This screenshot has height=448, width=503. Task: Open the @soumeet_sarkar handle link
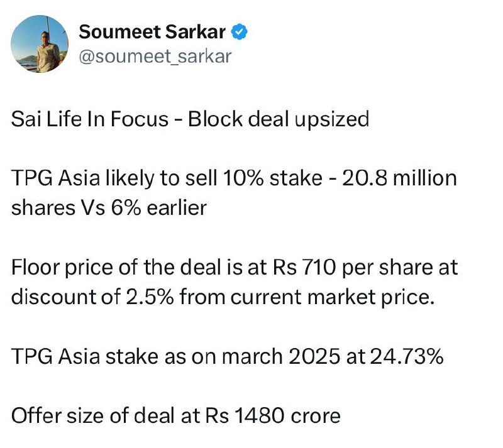pyautogui.click(x=155, y=57)
